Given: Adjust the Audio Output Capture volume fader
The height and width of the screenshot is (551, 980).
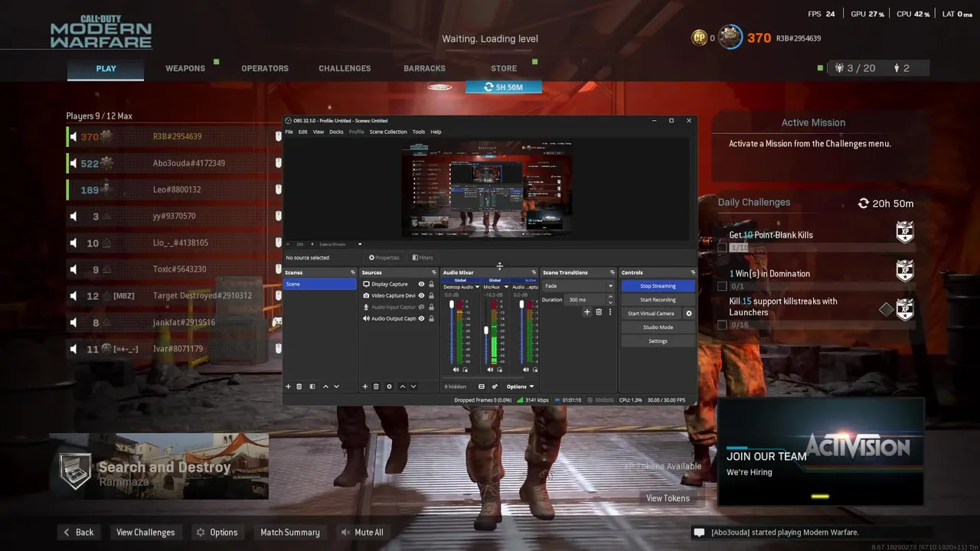Looking at the screenshot, I should (x=522, y=305).
